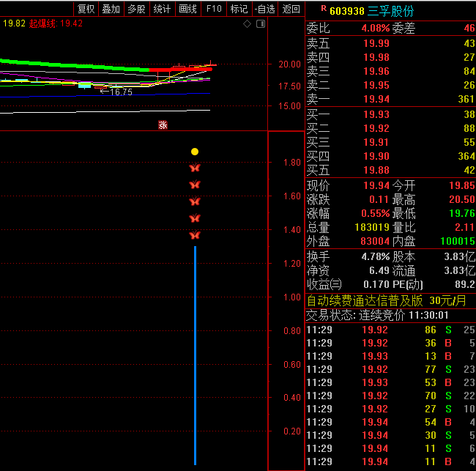Image resolution: width=476 pixels, height=471 pixels.
Task: Click the topmost red butterfly signal icon
Action: point(195,168)
